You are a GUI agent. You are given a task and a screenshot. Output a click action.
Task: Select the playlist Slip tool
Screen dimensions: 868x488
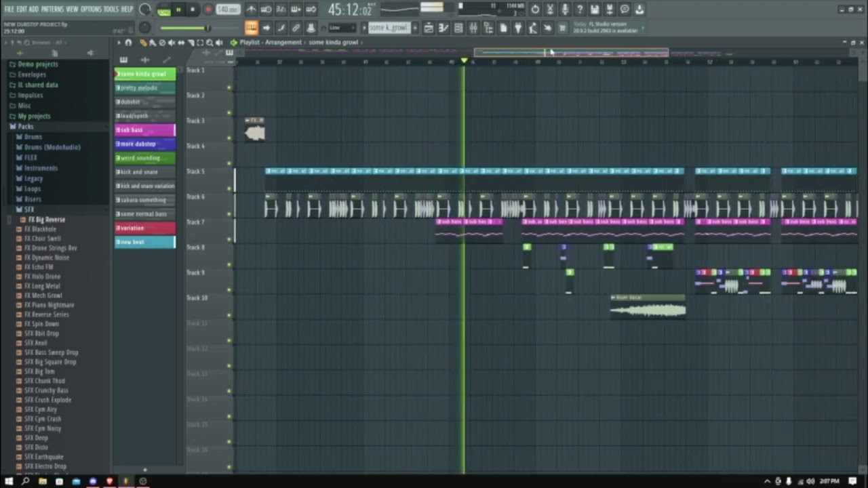(x=181, y=42)
